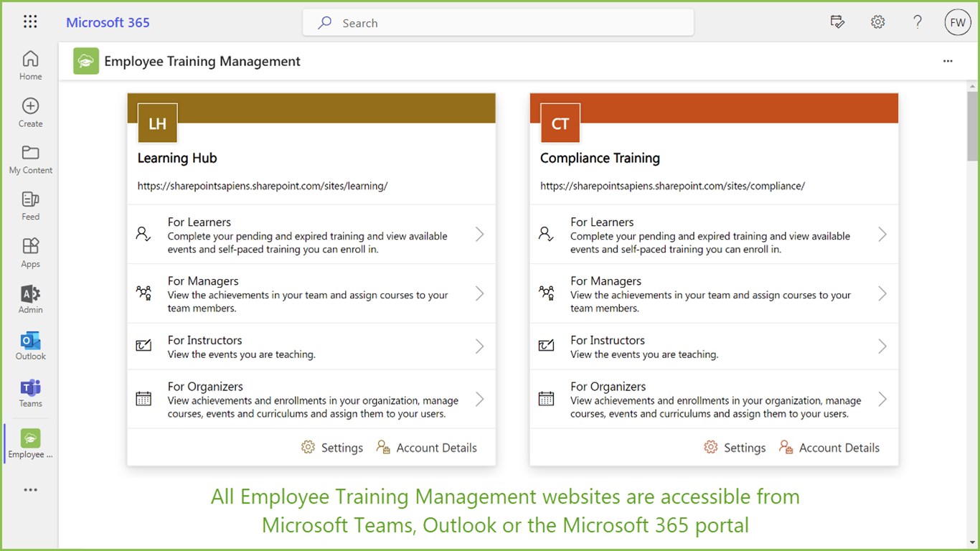Open the Compliance Training SharePoint URL
Viewport: 980px width, 551px height.
click(x=672, y=186)
